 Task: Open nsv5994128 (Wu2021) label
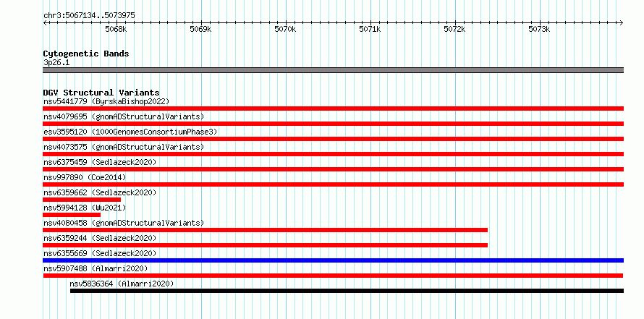point(85,208)
